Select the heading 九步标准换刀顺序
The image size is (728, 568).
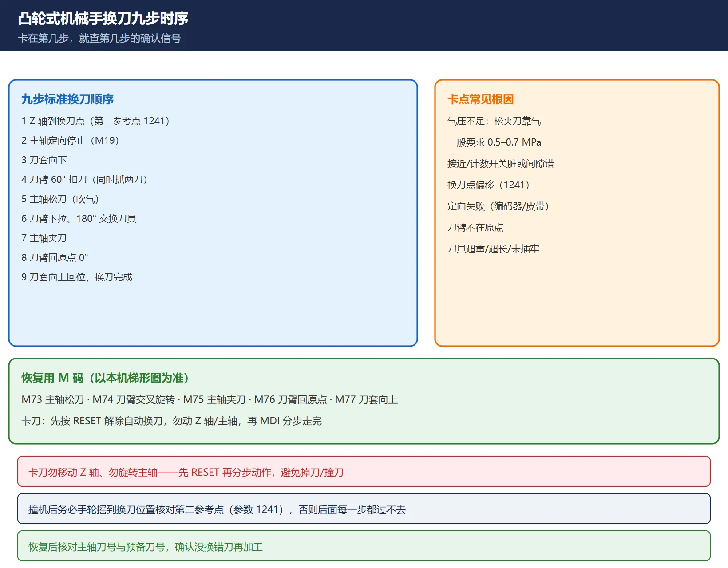67,99
